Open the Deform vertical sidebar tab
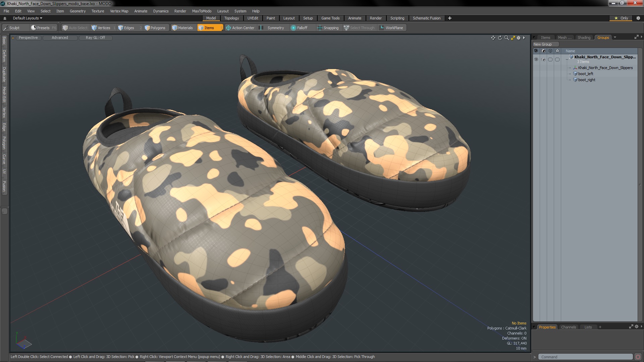The height and width of the screenshot is (362, 644). tap(4, 56)
